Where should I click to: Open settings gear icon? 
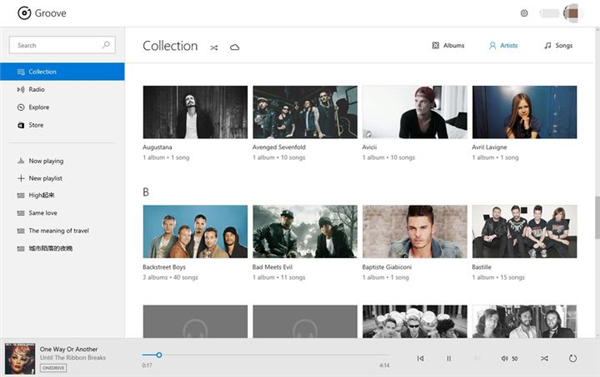click(x=524, y=13)
